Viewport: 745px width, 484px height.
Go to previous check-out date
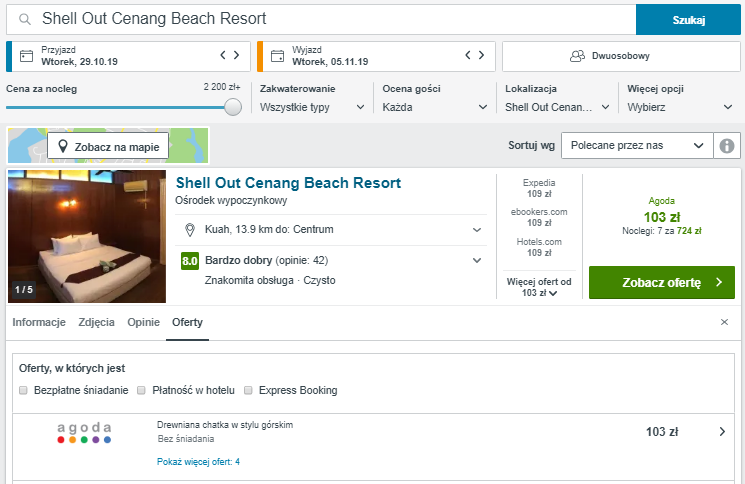click(x=468, y=55)
